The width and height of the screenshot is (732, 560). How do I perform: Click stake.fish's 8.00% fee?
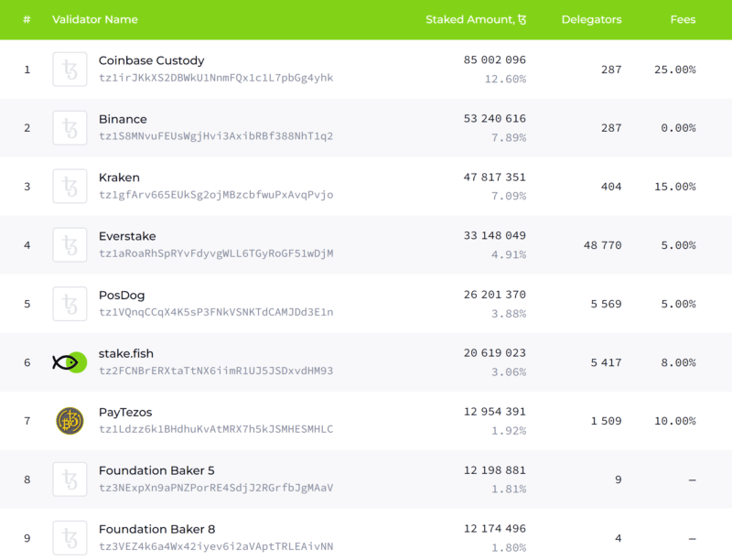(678, 362)
